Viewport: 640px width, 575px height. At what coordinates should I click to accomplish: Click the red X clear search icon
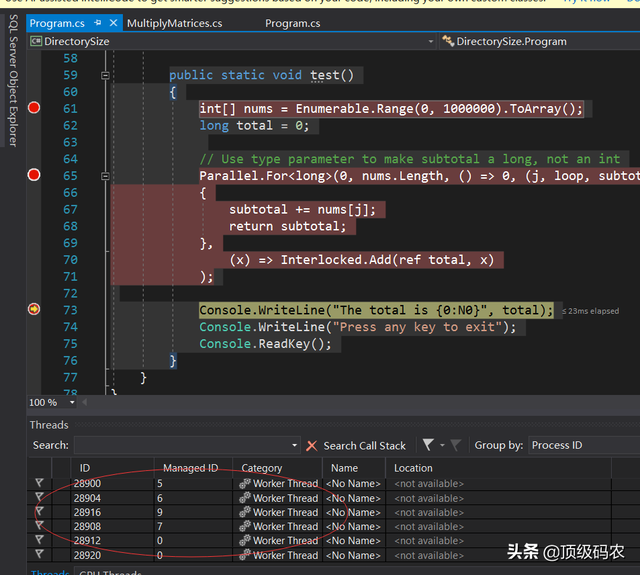[x=312, y=445]
